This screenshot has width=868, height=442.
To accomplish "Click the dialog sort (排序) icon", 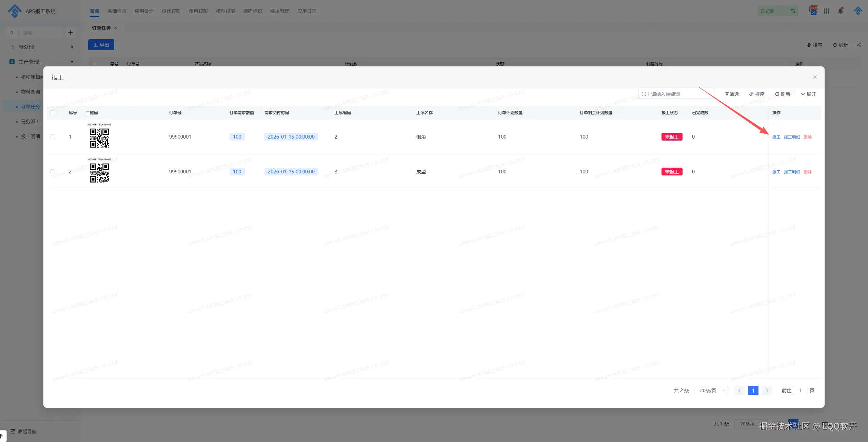I will (x=751, y=94).
